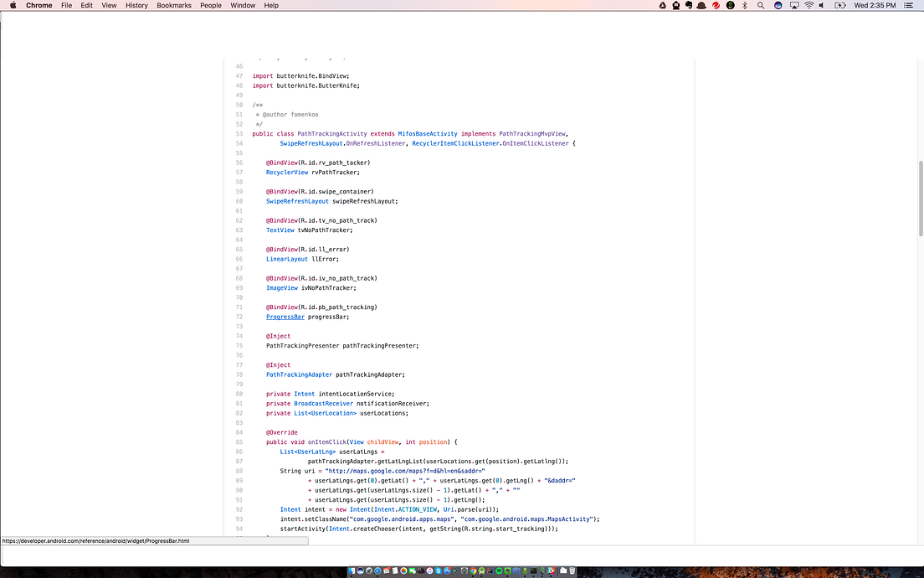Open Calendar from the Dock

pyautogui.click(x=387, y=570)
